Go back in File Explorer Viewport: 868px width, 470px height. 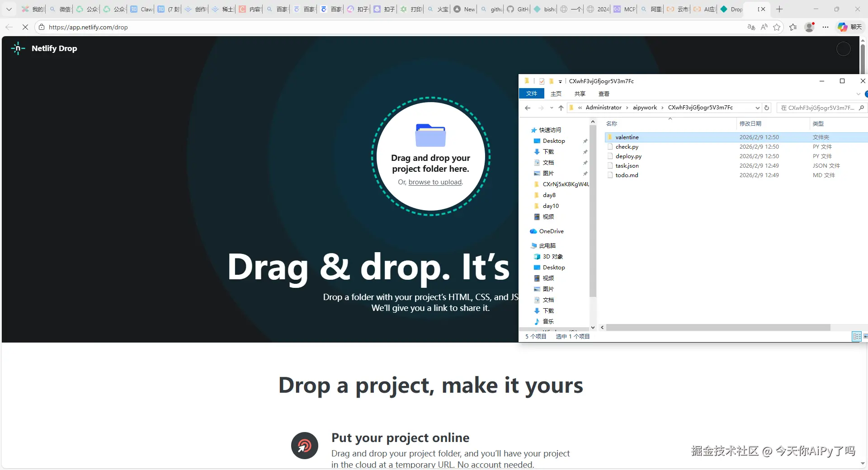coord(528,108)
